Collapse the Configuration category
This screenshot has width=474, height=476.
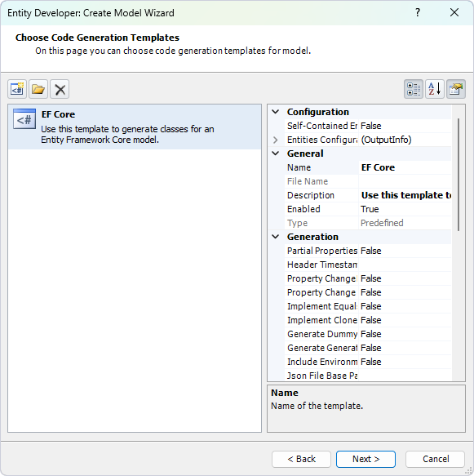(276, 112)
